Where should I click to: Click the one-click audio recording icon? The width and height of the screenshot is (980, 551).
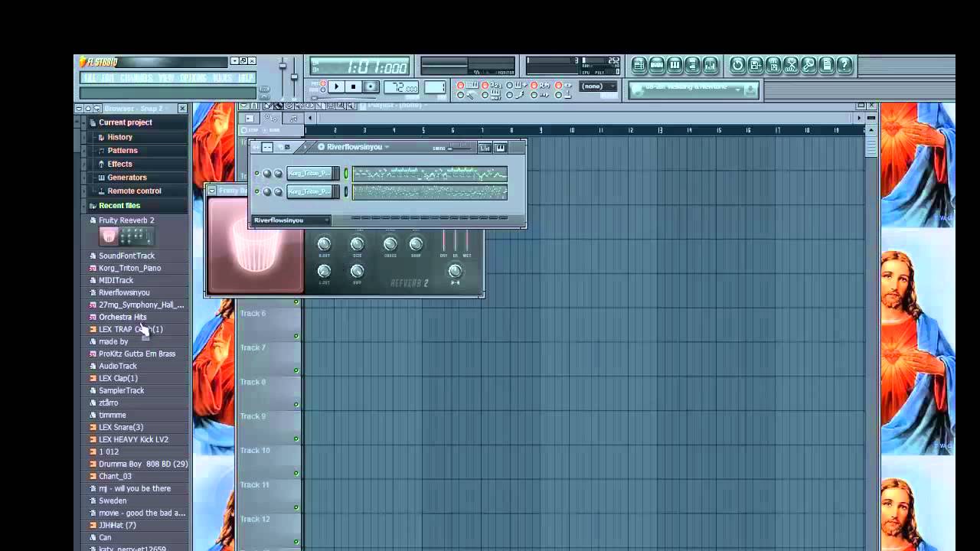pos(791,66)
